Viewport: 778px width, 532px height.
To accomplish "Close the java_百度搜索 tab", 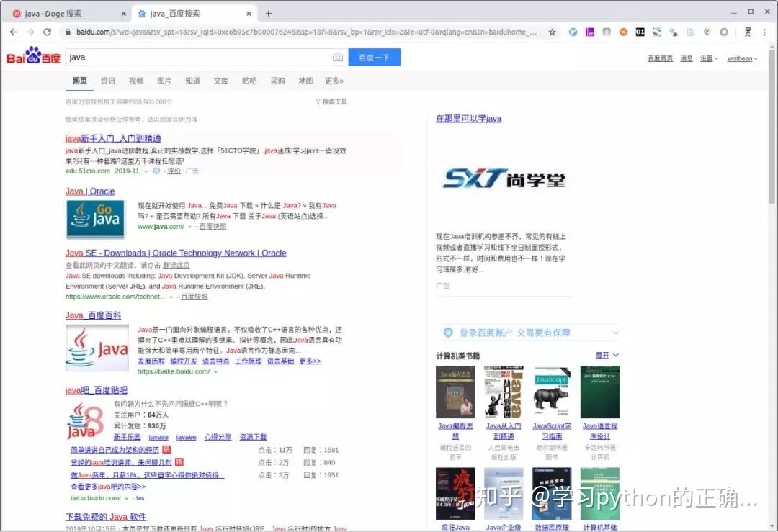I will [x=249, y=14].
